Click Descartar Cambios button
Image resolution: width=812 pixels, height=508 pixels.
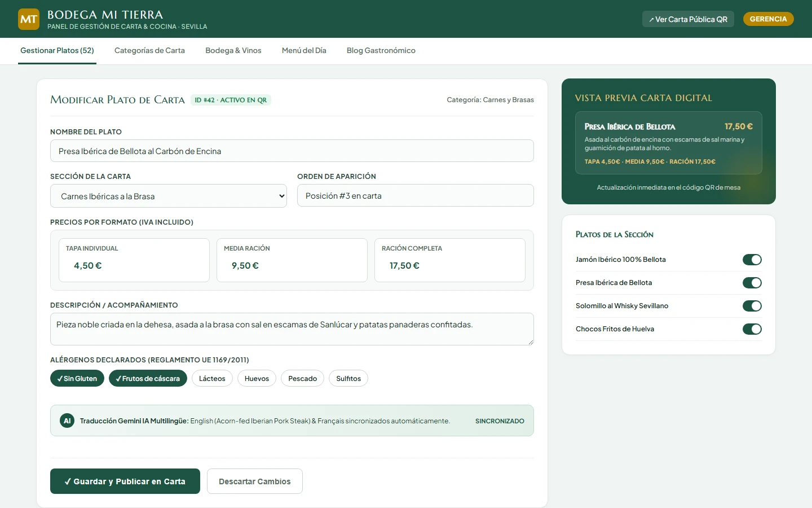[255, 481]
